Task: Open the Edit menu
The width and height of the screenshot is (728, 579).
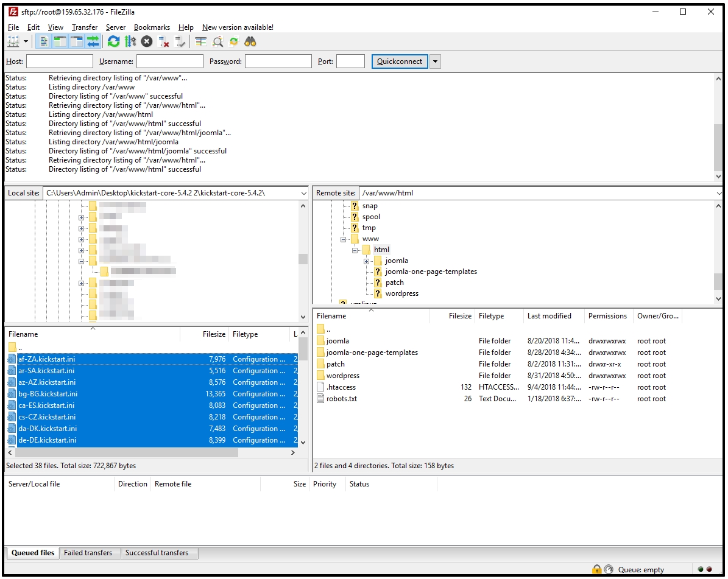Action: [x=34, y=27]
